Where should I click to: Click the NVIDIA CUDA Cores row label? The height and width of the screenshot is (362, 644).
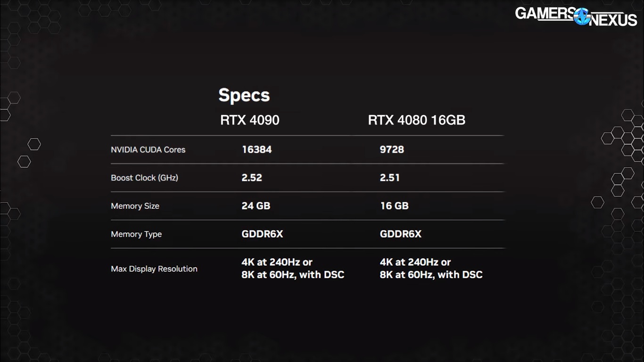148,150
